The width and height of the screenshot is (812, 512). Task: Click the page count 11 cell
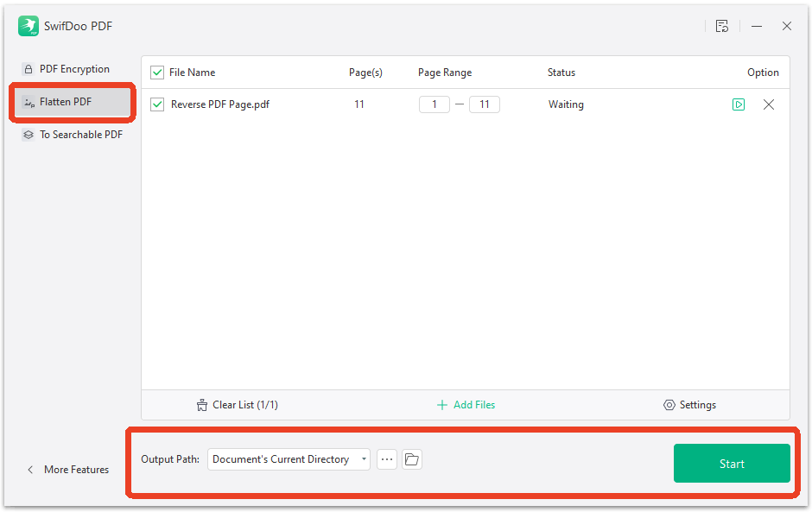point(358,104)
